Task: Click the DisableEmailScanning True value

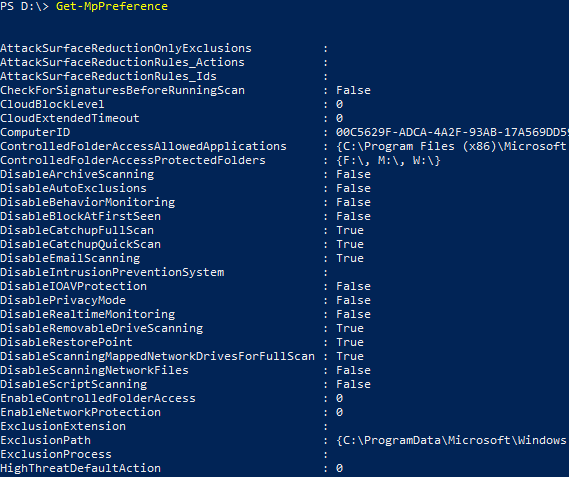Action: point(350,258)
